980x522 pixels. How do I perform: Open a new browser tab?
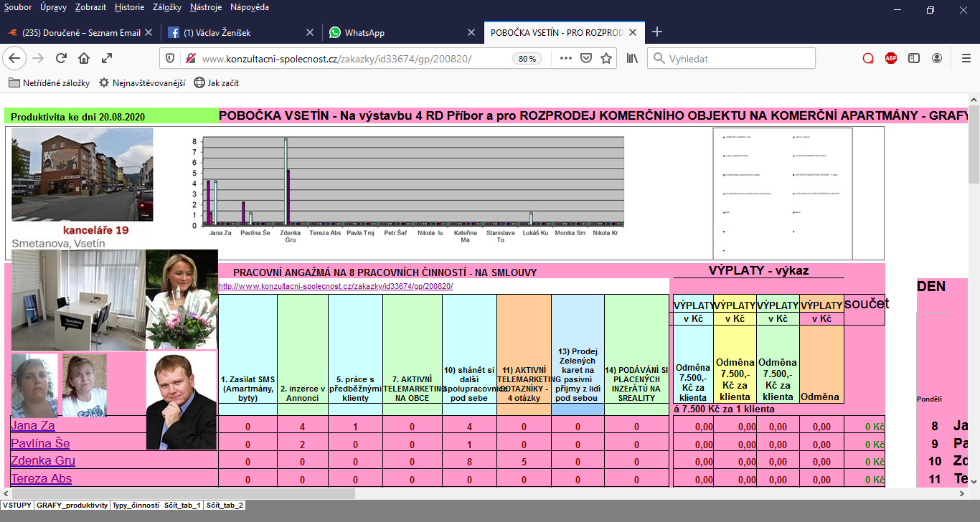(x=657, y=32)
